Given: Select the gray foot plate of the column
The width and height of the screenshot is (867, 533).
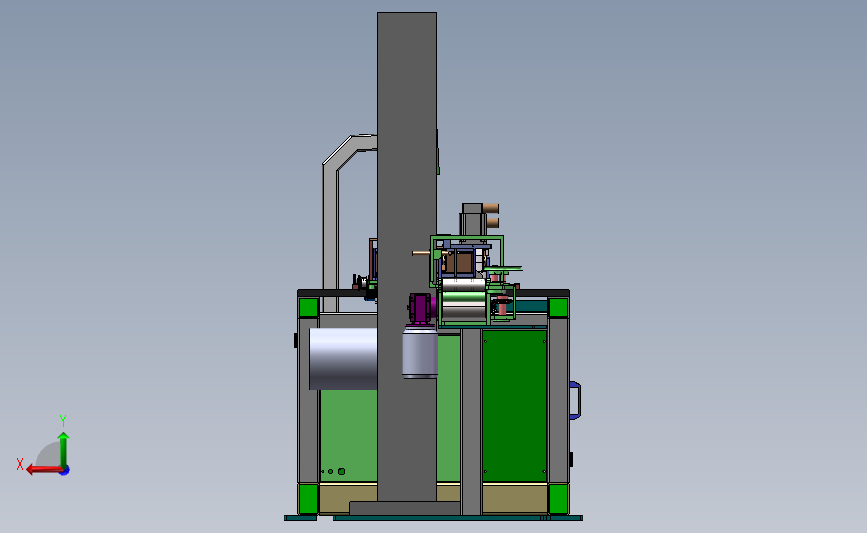Looking at the screenshot, I should (405, 508).
